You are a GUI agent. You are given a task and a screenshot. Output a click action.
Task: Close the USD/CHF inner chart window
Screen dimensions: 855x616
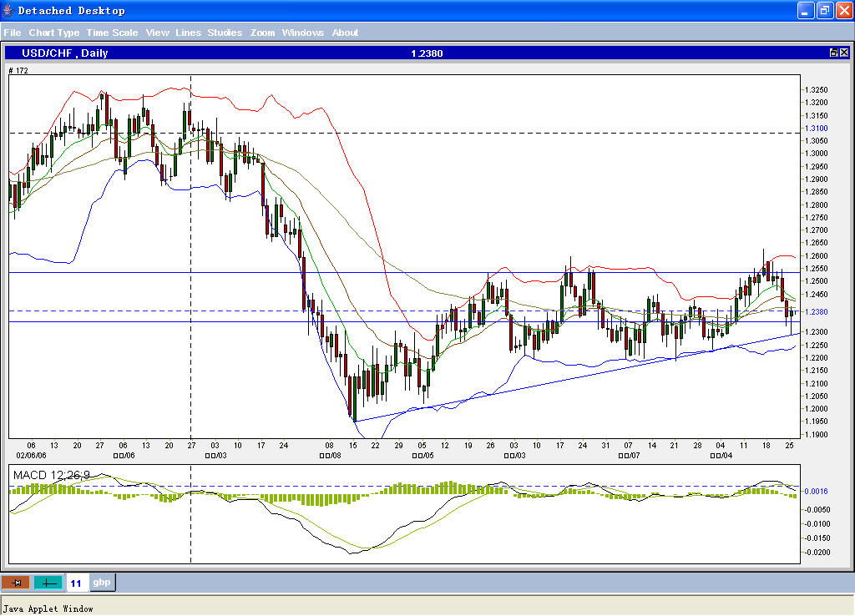click(x=844, y=53)
